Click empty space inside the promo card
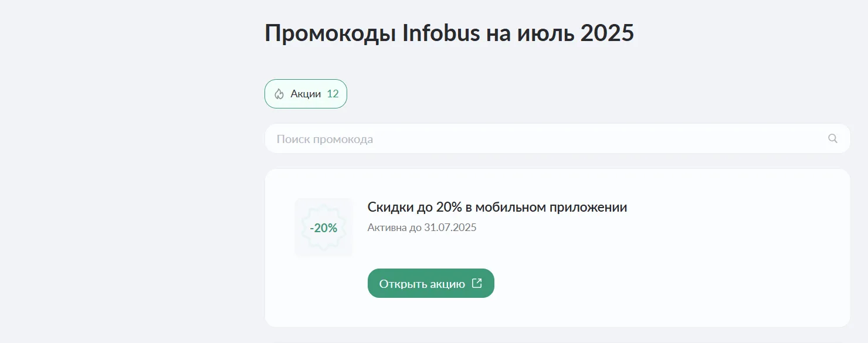This screenshot has height=343, width=868. pos(674,264)
